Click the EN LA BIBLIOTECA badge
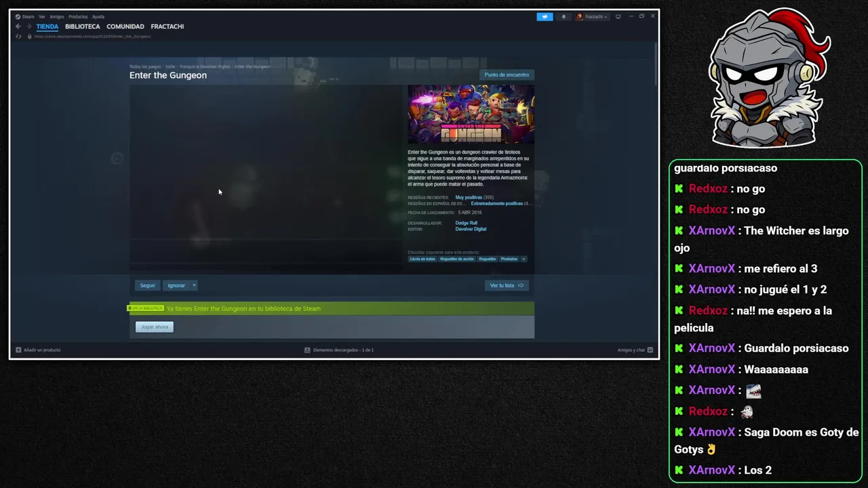This screenshot has width=868, height=488. click(146, 308)
